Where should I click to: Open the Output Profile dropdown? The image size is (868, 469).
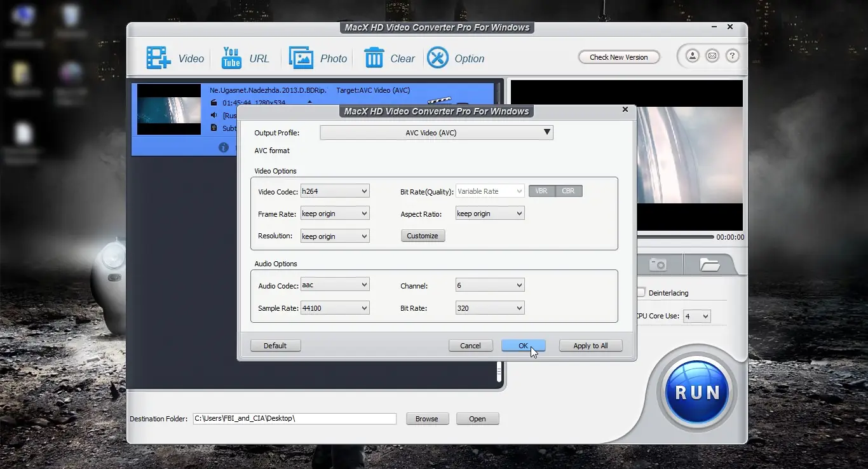(x=437, y=133)
